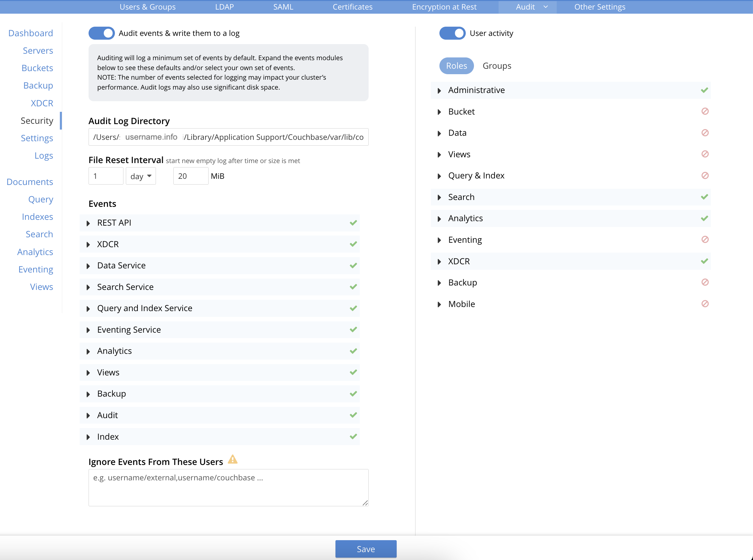Image resolution: width=753 pixels, height=560 pixels.
Task: Toggle the User activity switch
Action: [x=452, y=33]
